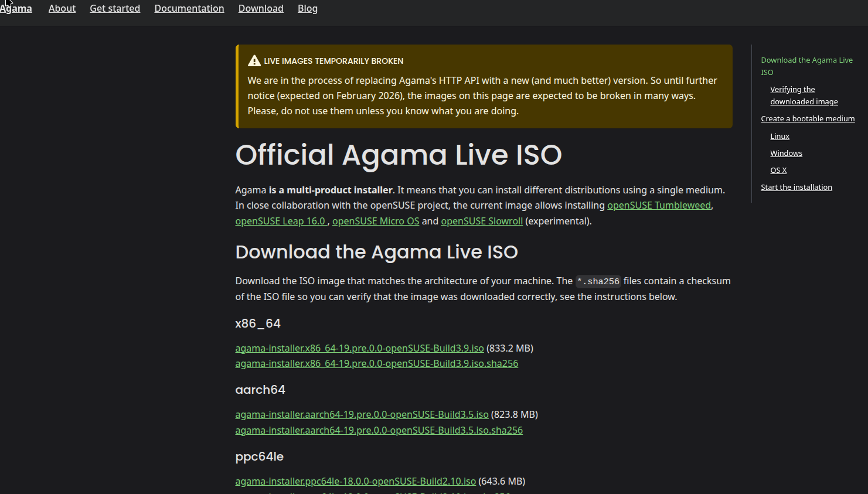
Task: Get the aarch64 ISO sha256 file
Action: [x=379, y=430]
